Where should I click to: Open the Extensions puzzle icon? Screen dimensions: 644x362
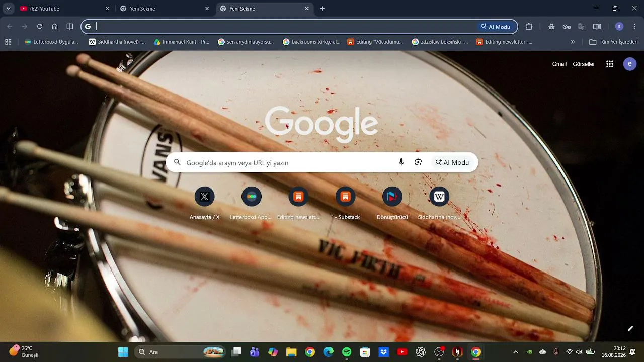(x=529, y=27)
